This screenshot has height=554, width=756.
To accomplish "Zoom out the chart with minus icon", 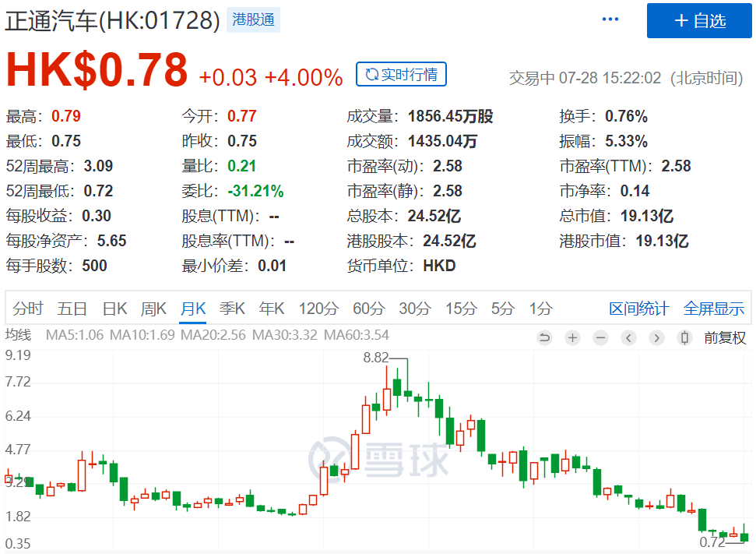I will [600, 337].
